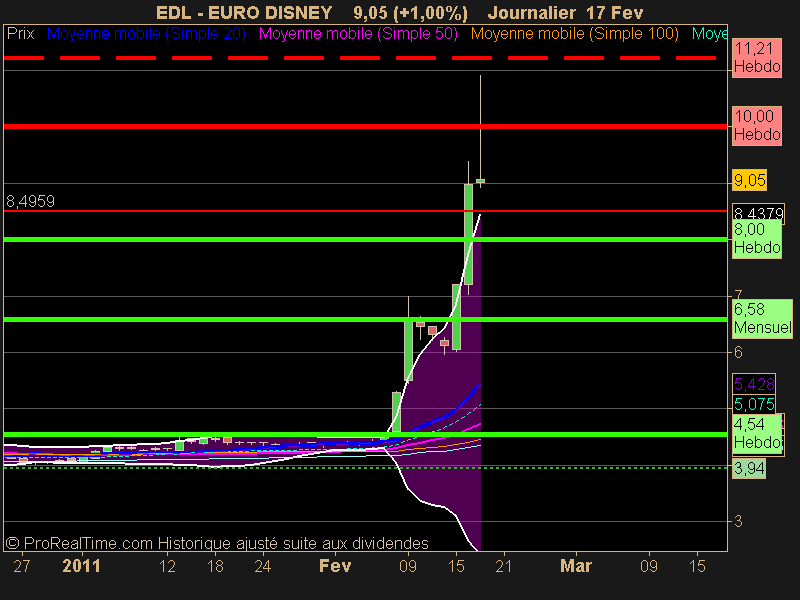Click the 3,94 dotted level tag

point(749,468)
